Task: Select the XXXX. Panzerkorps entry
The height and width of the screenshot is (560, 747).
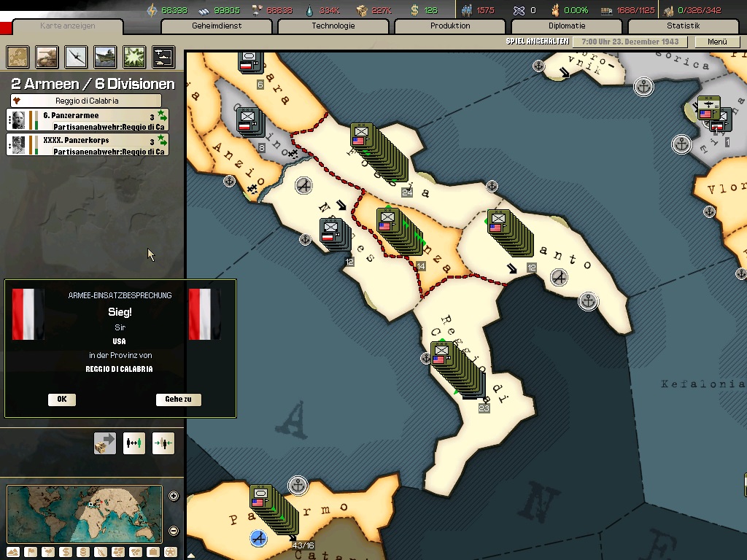Action: click(88, 145)
